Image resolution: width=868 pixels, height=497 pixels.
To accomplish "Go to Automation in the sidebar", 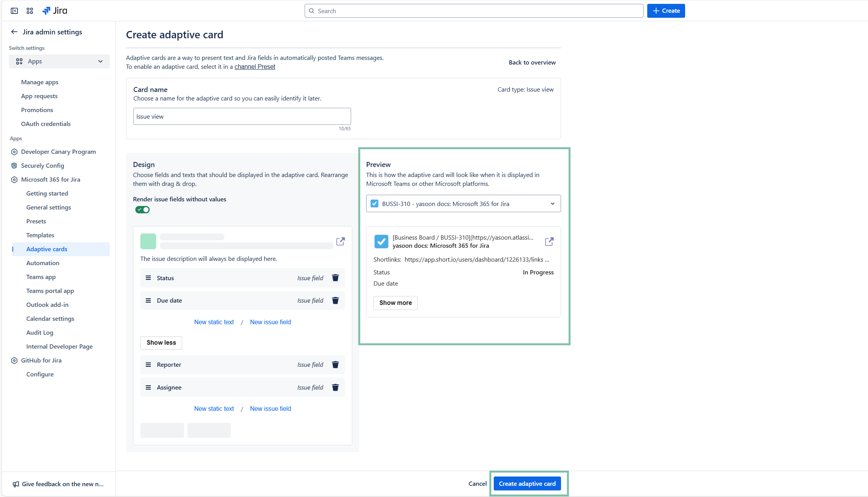I will [x=43, y=263].
